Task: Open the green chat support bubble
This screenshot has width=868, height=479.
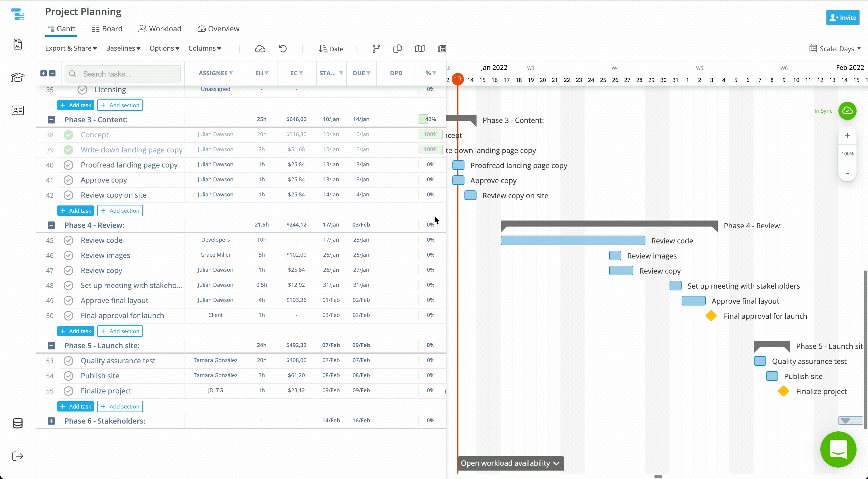Action: tap(838, 449)
